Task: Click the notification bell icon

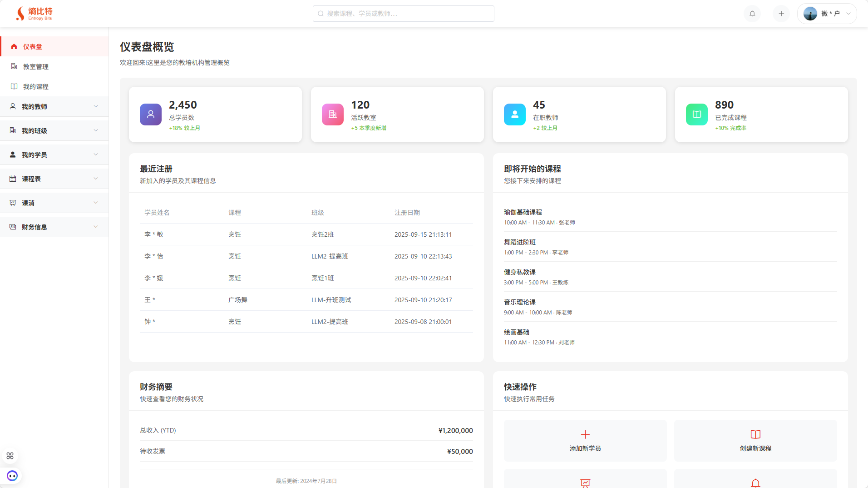Action: [x=752, y=14]
